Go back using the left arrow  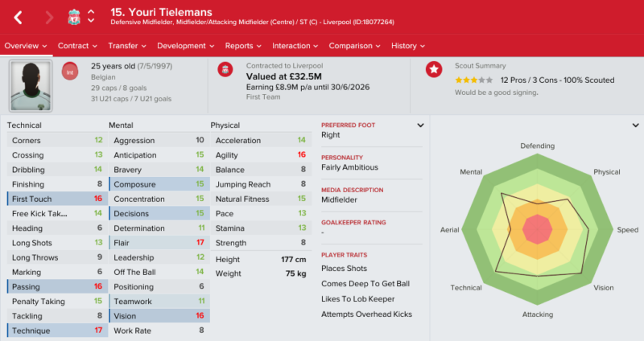coord(18,18)
